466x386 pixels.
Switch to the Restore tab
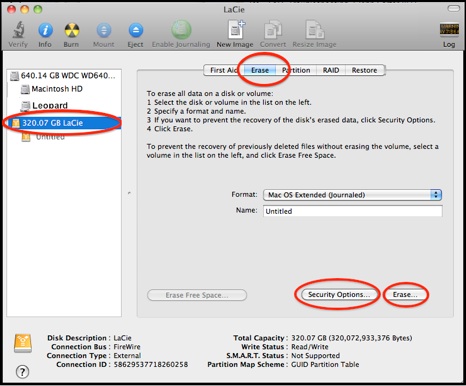click(364, 70)
